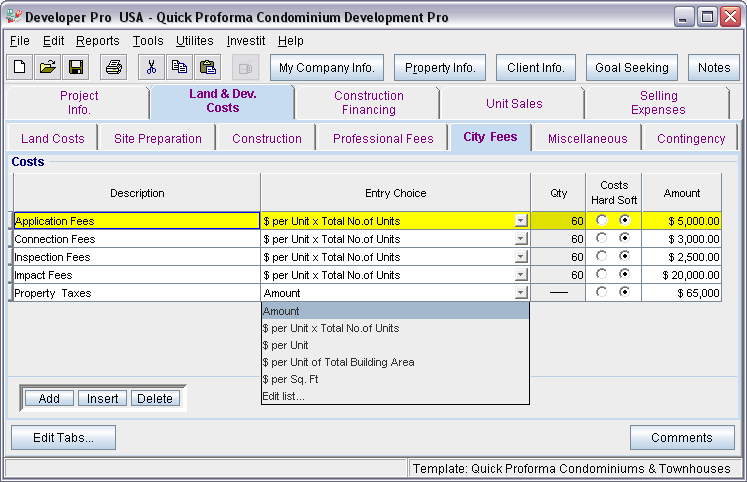This screenshot has height=482, width=747.
Task: Open Entry Choice dropdown for Connection Fees
Action: point(521,239)
